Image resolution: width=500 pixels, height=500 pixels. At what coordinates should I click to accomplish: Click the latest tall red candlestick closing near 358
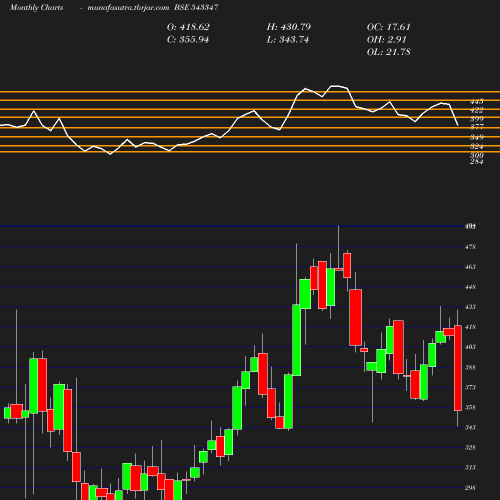458,368
